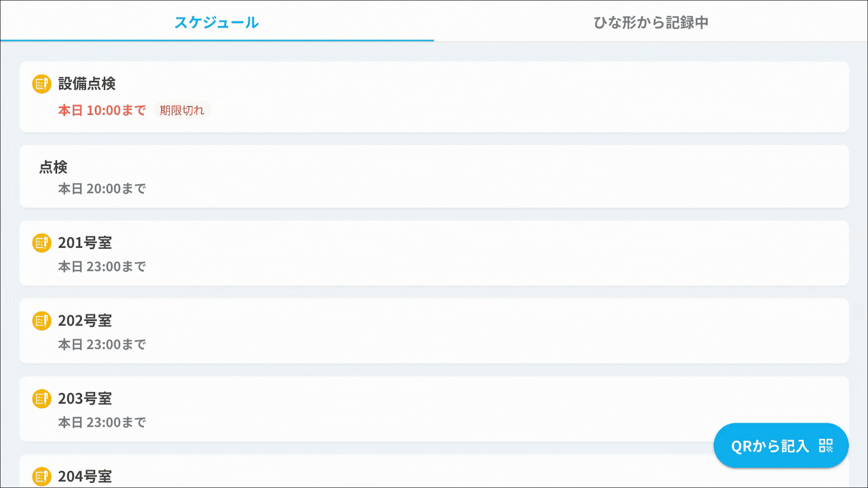Select the 202号室 title text
868x488 pixels.
coord(85,321)
